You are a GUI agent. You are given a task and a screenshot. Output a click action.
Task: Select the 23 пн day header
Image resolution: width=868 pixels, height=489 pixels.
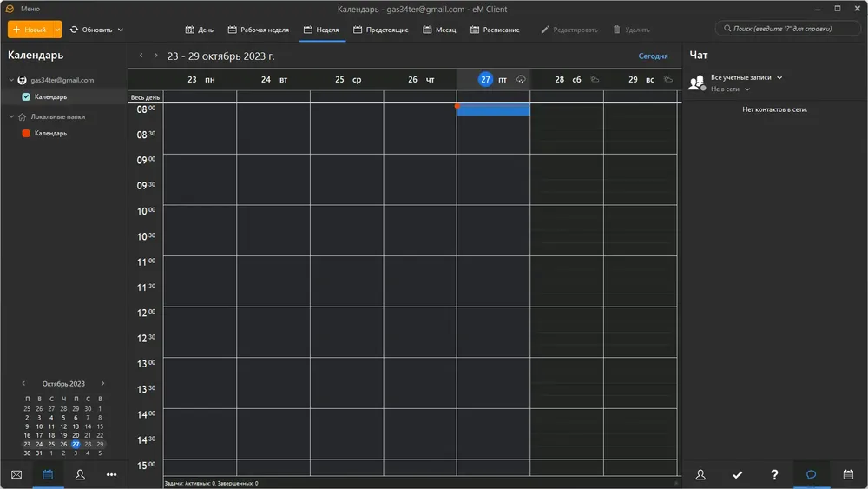click(201, 80)
